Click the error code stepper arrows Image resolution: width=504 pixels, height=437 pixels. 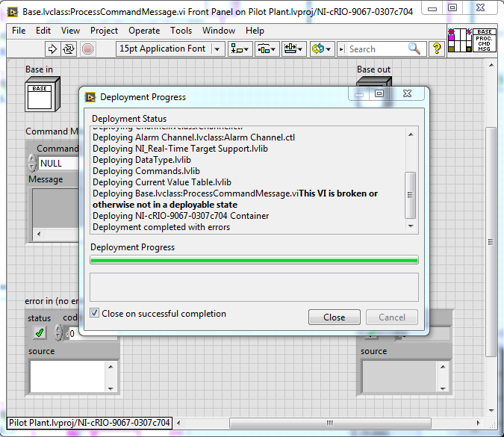58,332
